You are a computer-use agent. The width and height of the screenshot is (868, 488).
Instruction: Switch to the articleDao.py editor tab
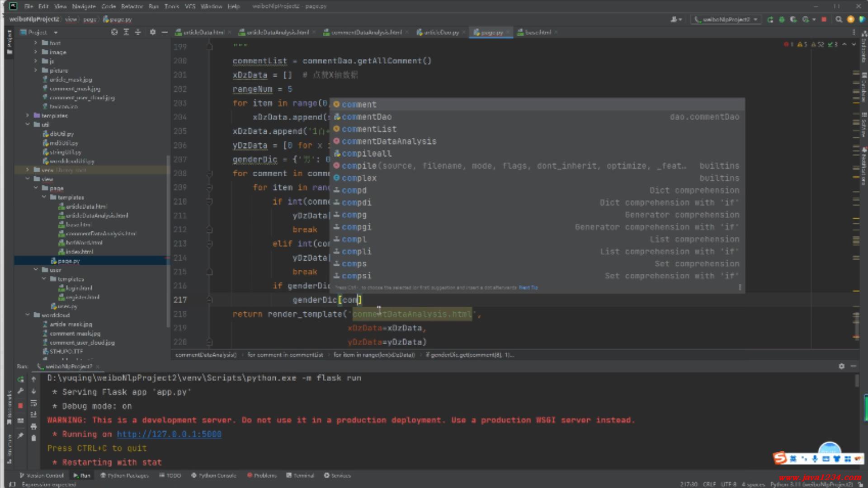pos(440,33)
